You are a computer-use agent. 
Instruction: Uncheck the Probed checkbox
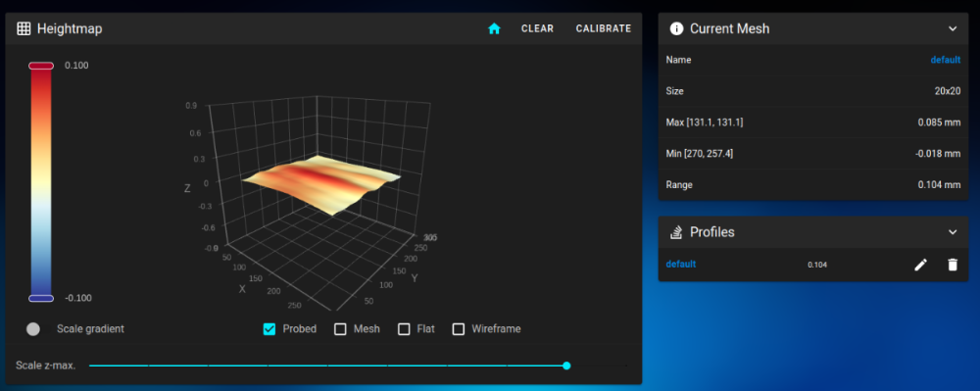[269, 329]
